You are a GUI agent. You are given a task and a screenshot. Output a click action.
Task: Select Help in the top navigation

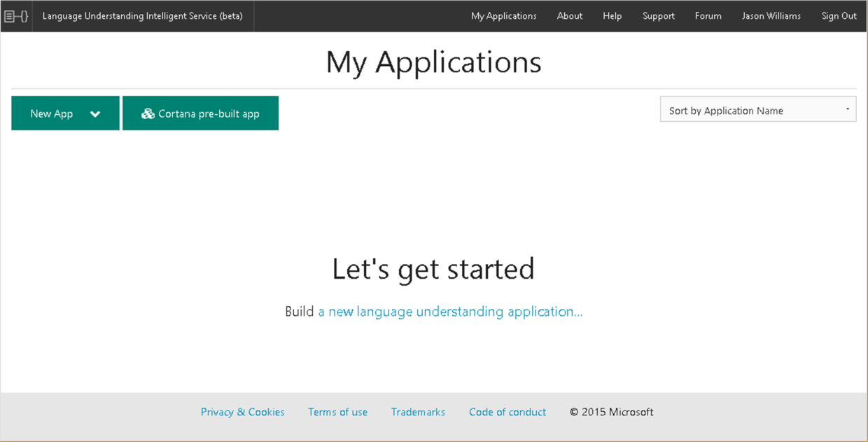(612, 16)
